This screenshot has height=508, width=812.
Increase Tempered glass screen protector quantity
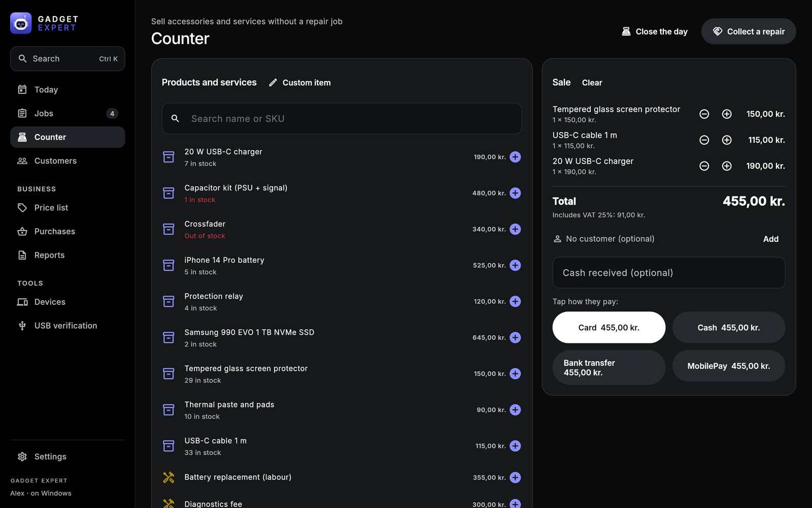(727, 114)
